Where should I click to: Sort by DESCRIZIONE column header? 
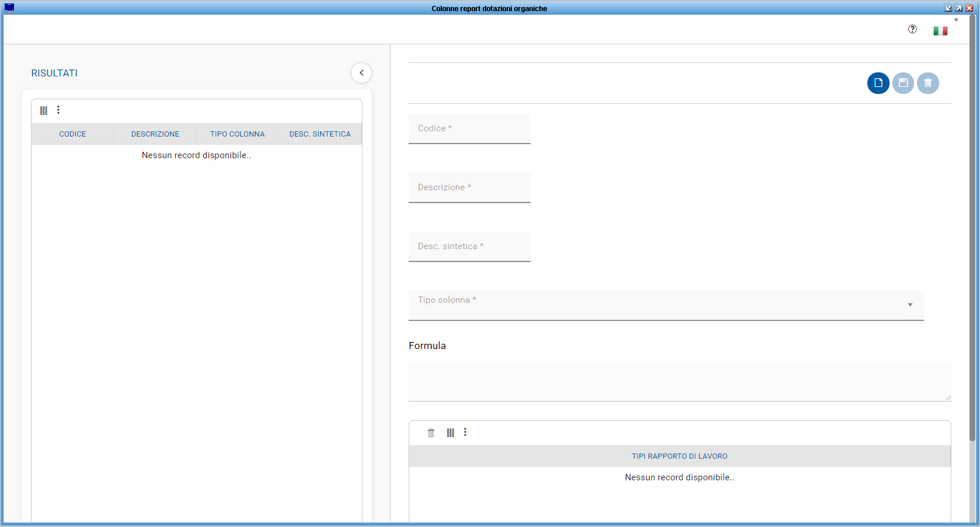coord(155,134)
